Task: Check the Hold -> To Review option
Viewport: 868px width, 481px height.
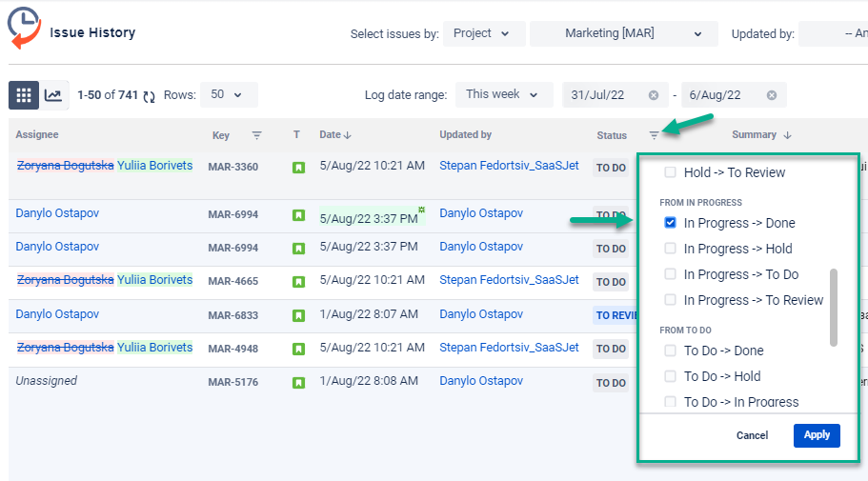Action: coord(670,172)
